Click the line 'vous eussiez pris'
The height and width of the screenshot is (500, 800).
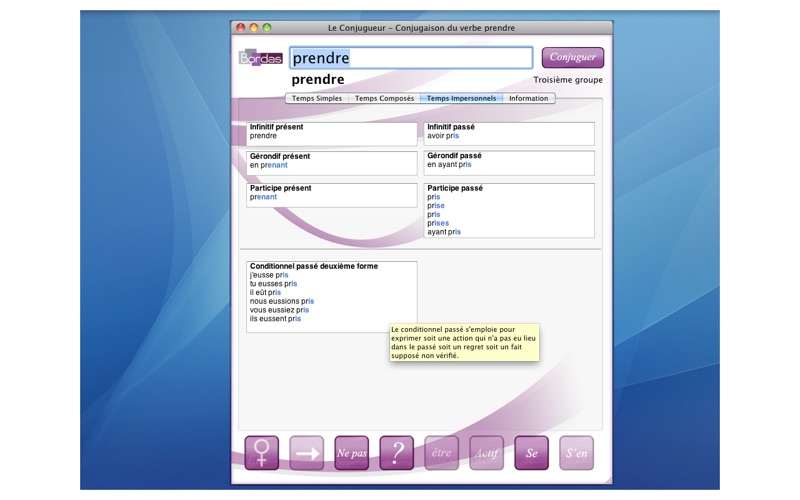pyautogui.click(x=279, y=310)
